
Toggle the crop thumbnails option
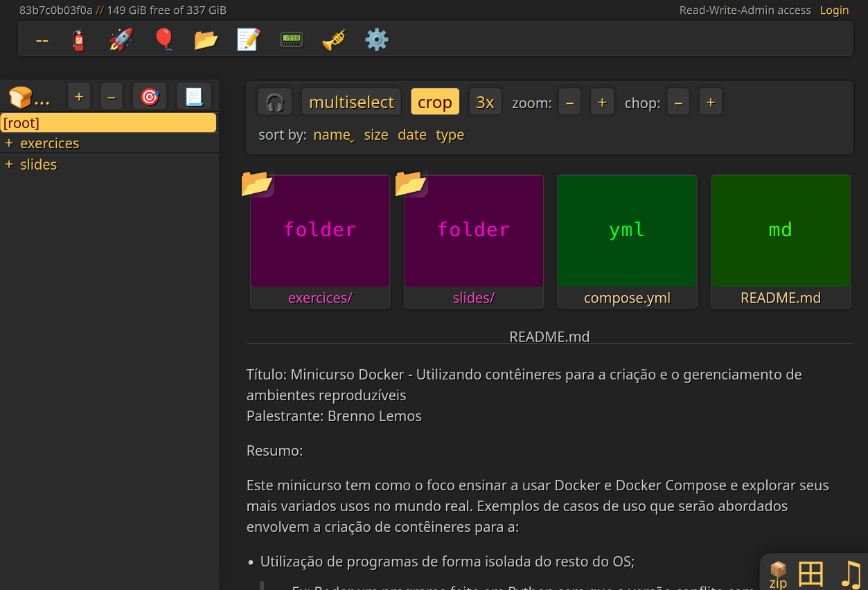point(434,102)
